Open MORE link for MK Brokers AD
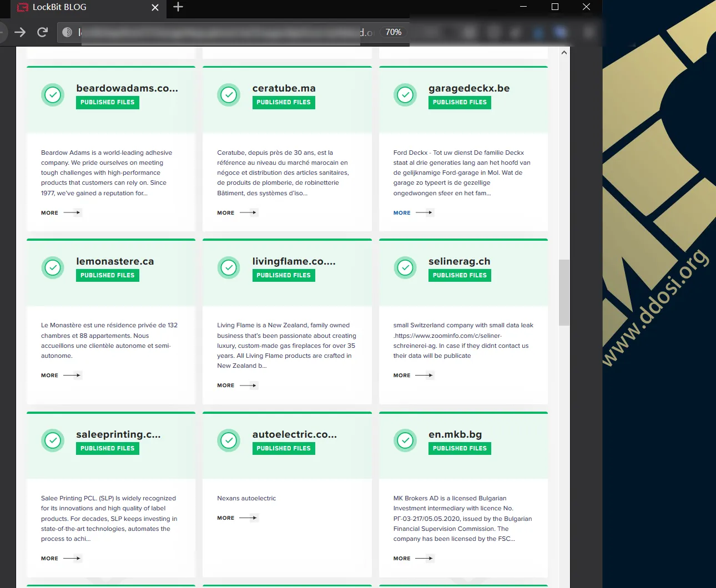This screenshot has height=588, width=716. pos(414,559)
